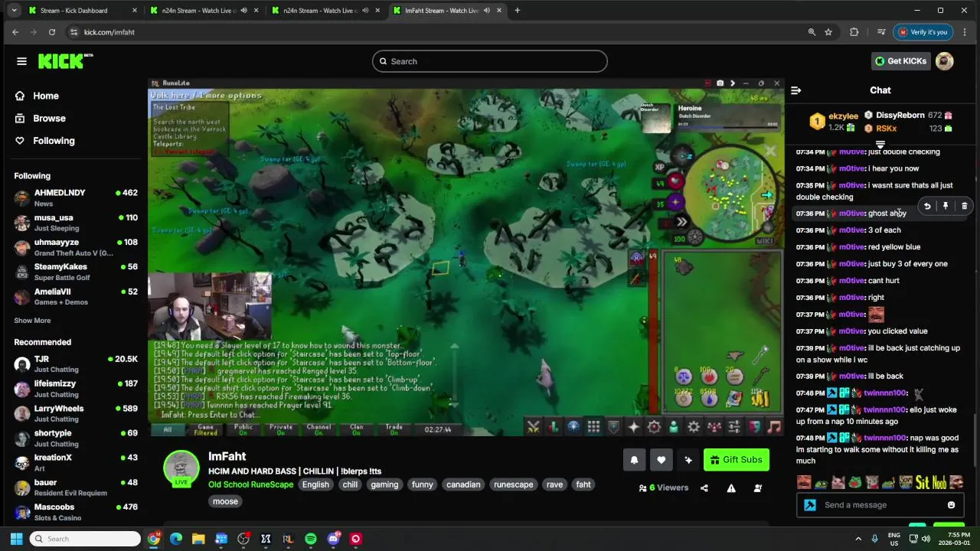
Task: Open the inventory tab in the game
Action: click(593, 426)
